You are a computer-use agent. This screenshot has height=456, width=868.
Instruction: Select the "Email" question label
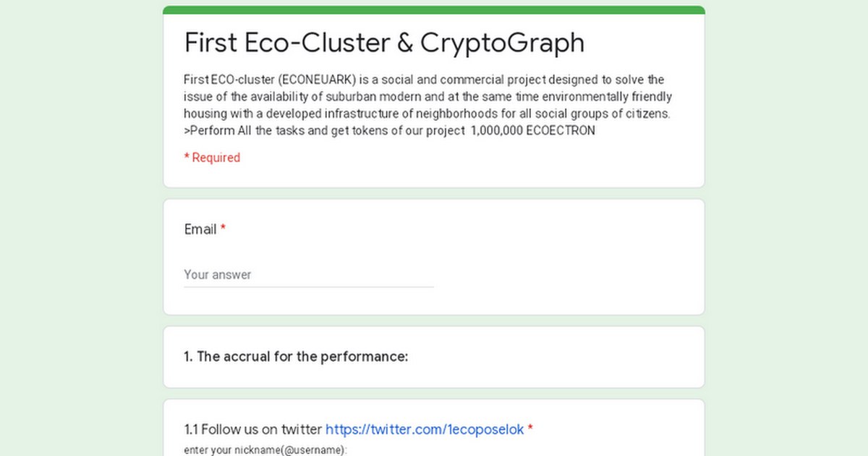tap(200, 229)
